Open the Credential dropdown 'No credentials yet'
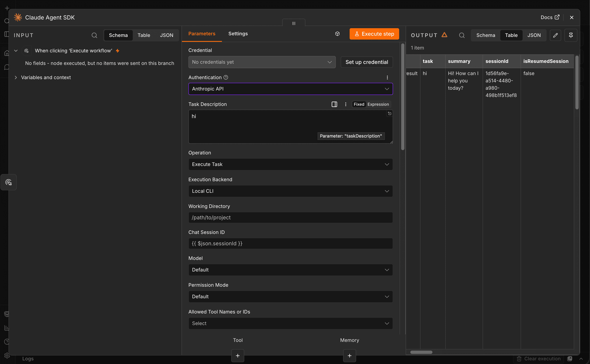The image size is (590, 364). 262,62
